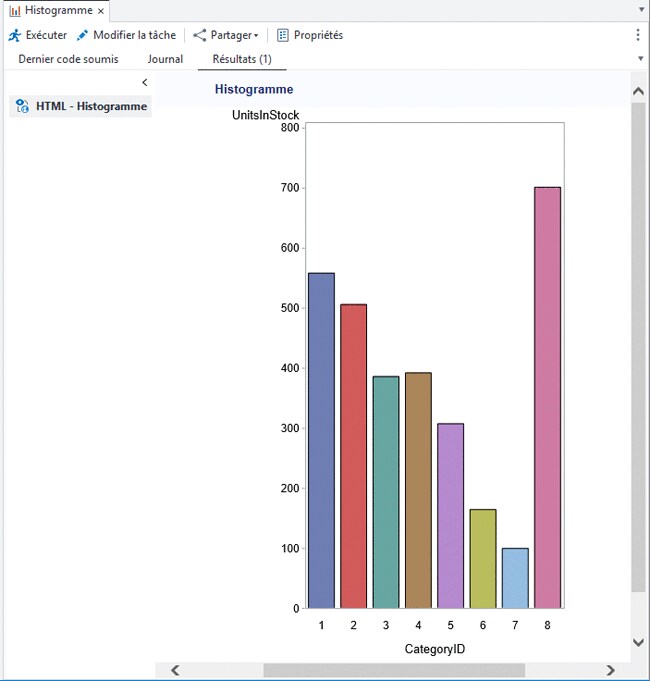This screenshot has width=650, height=681.
Task: Click the Exécuter running-man icon
Action: pos(15,35)
